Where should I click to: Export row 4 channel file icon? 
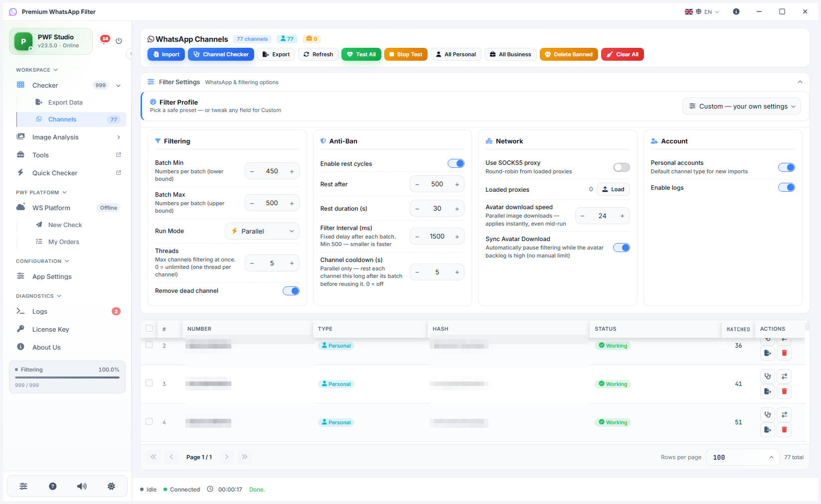768,430
